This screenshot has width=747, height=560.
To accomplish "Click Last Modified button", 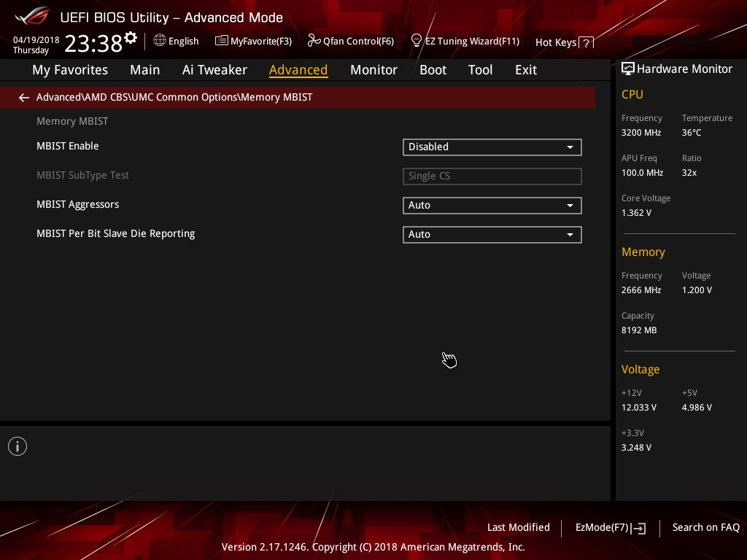I will (x=519, y=527).
